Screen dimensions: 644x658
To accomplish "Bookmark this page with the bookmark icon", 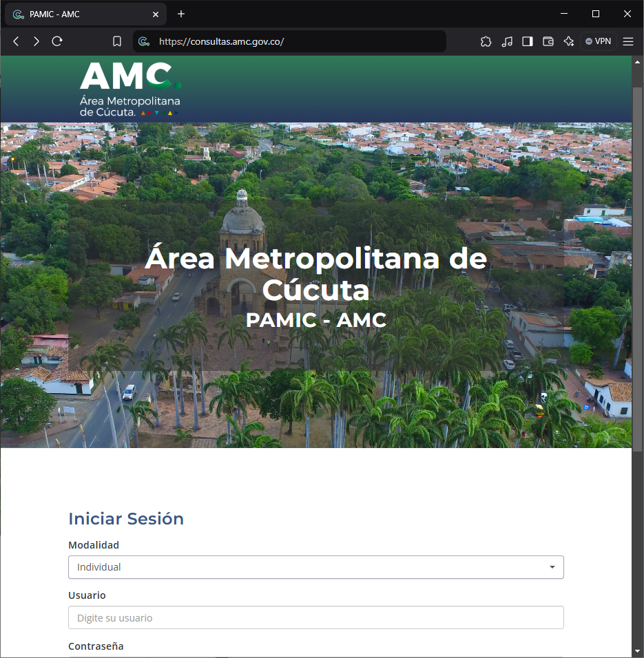I will (x=117, y=41).
